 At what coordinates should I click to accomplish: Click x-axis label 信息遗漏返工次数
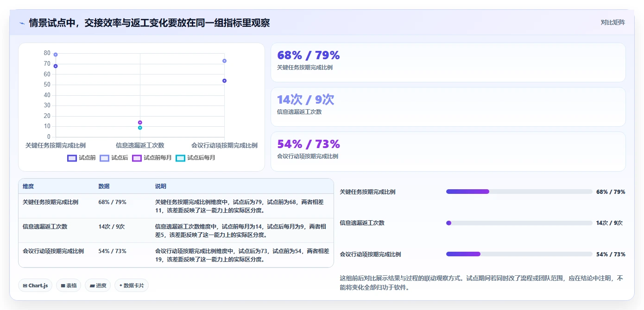(140, 145)
